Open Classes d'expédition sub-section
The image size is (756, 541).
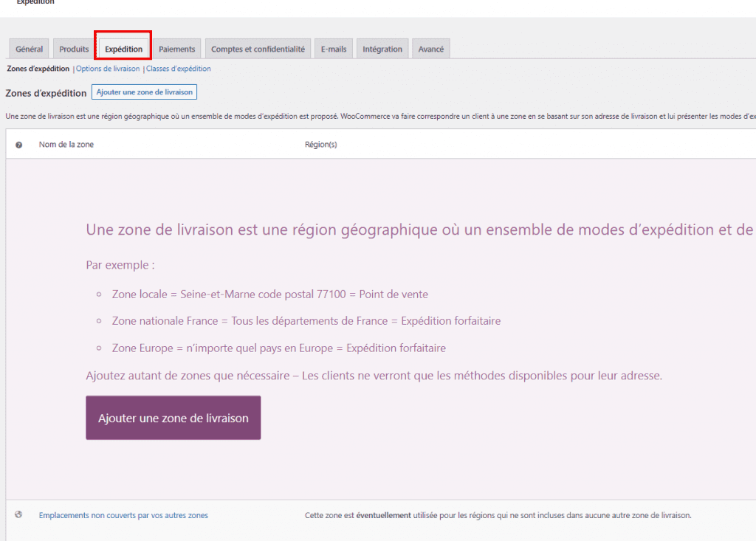179,69
